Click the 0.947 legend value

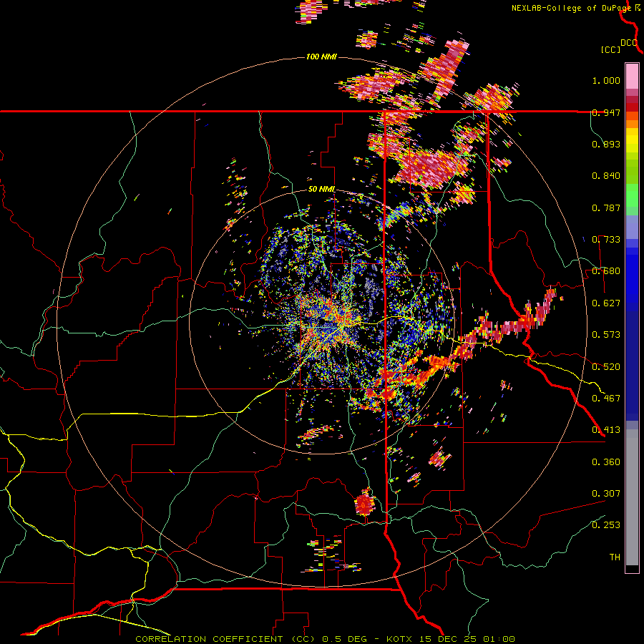pyautogui.click(x=606, y=112)
